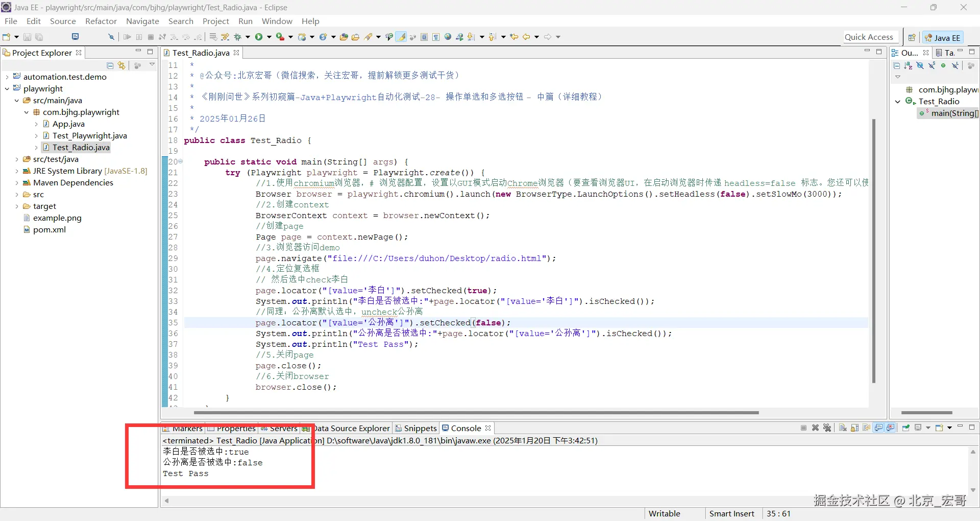This screenshot has width=980, height=521.
Task: Click the Run Last Tool (external tools) icon
Action: [x=280, y=37]
